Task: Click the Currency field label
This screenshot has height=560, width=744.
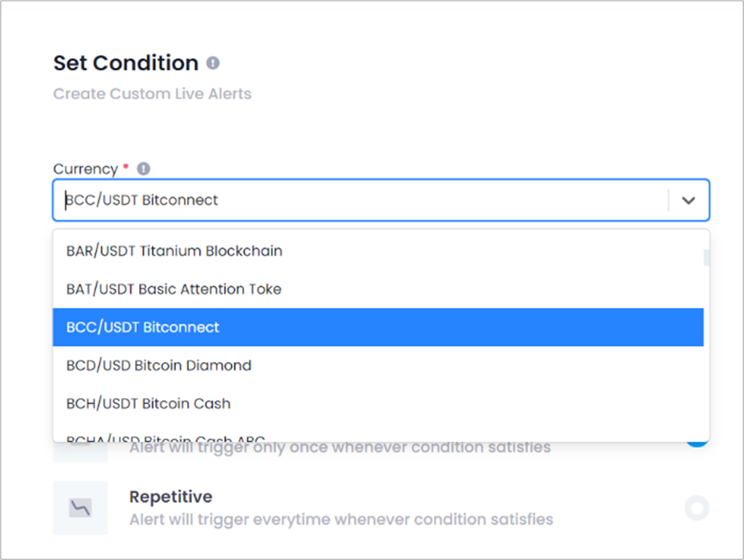Action: coord(86,169)
